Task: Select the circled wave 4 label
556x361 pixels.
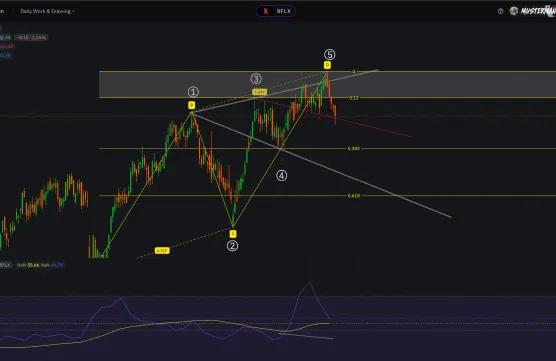Action: (x=282, y=175)
